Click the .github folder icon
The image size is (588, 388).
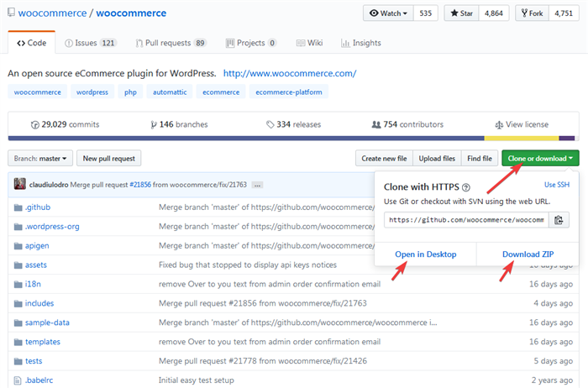pyautogui.click(x=18, y=207)
